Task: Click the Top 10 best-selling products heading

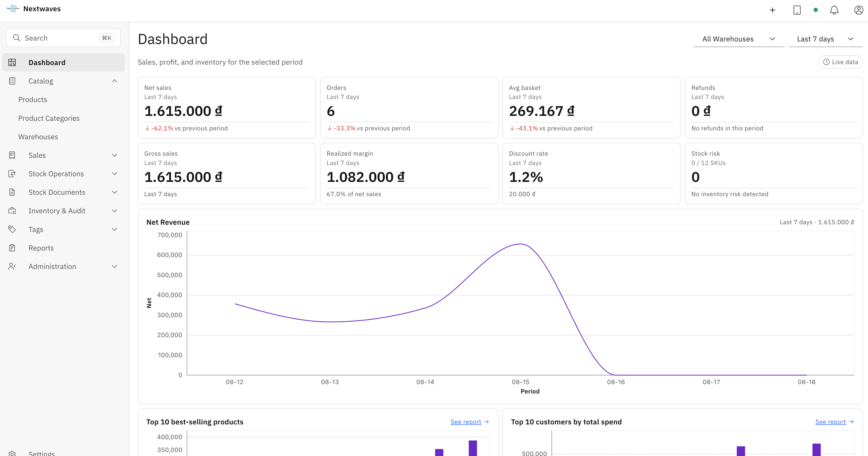Action: tap(195, 422)
